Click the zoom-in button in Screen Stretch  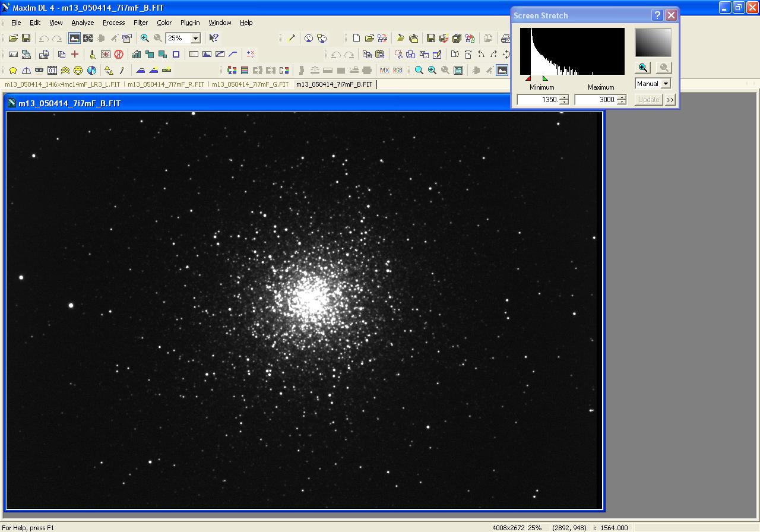[x=642, y=68]
